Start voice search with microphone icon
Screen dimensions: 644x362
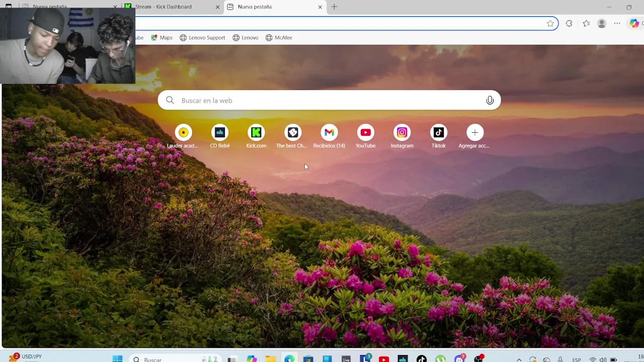click(490, 100)
